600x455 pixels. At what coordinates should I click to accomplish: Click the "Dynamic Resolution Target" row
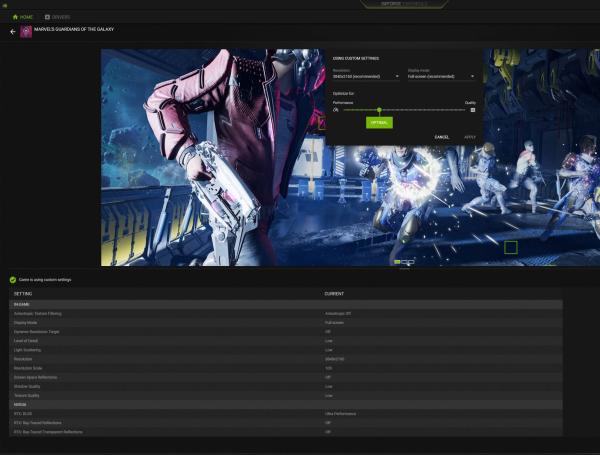click(286, 332)
